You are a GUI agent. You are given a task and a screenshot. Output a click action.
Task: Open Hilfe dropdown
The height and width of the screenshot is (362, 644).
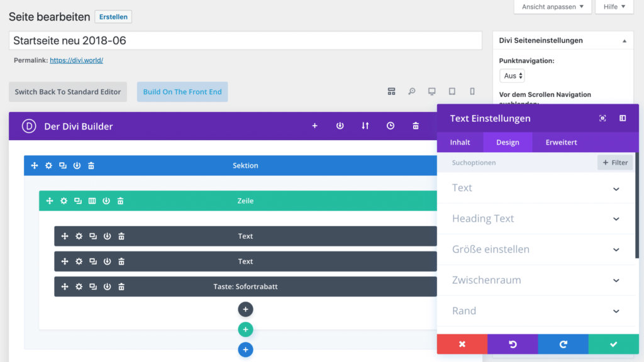(614, 6)
